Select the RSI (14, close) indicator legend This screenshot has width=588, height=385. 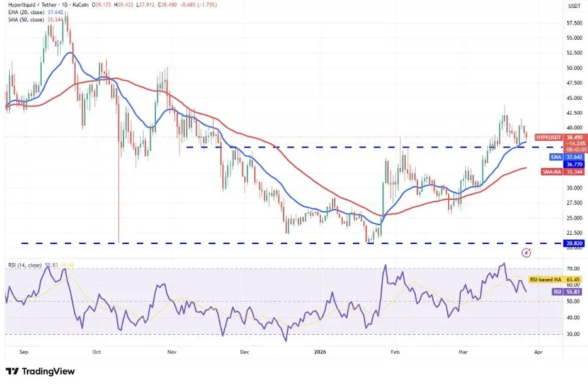click(41, 265)
